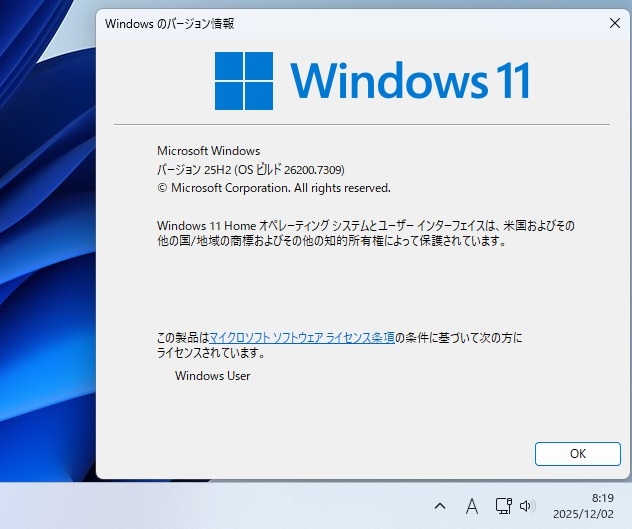Close the Windows のバージョン情報 dialog

click(x=615, y=23)
